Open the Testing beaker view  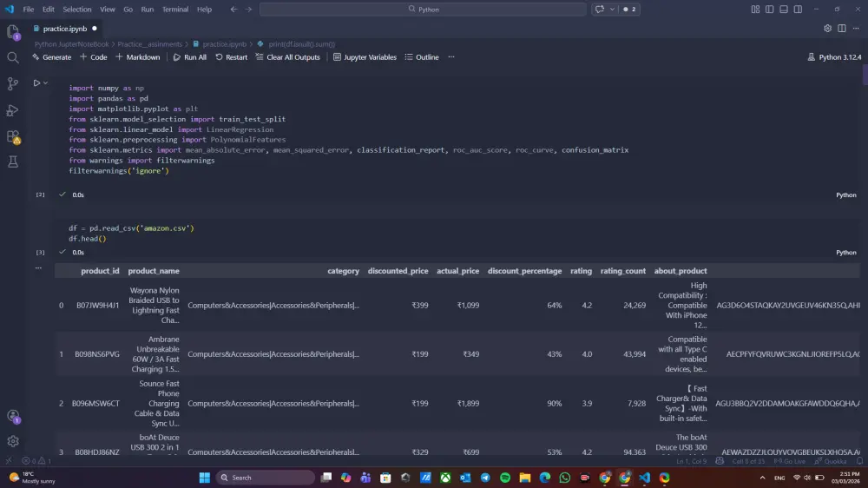tap(13, 162)
